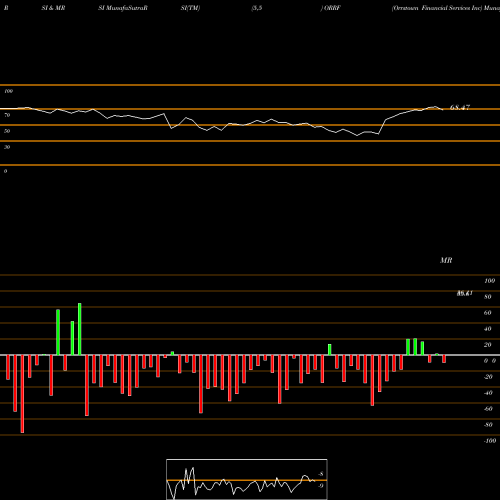Open the mini overview chart thumbnail

pos(247,479)
